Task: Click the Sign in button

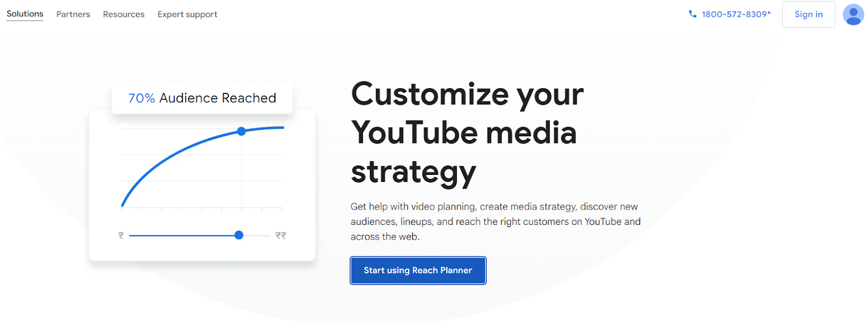Action: point(808,15)
